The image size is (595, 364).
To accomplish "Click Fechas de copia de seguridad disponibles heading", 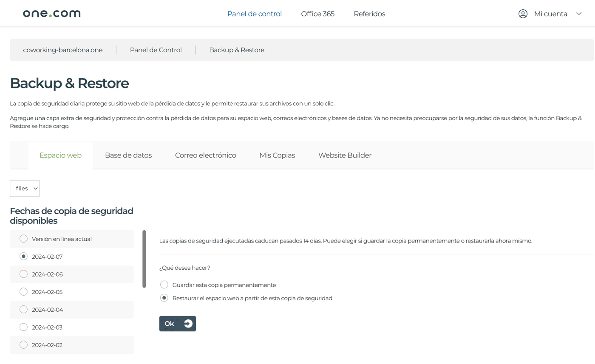I will [71, 216].
